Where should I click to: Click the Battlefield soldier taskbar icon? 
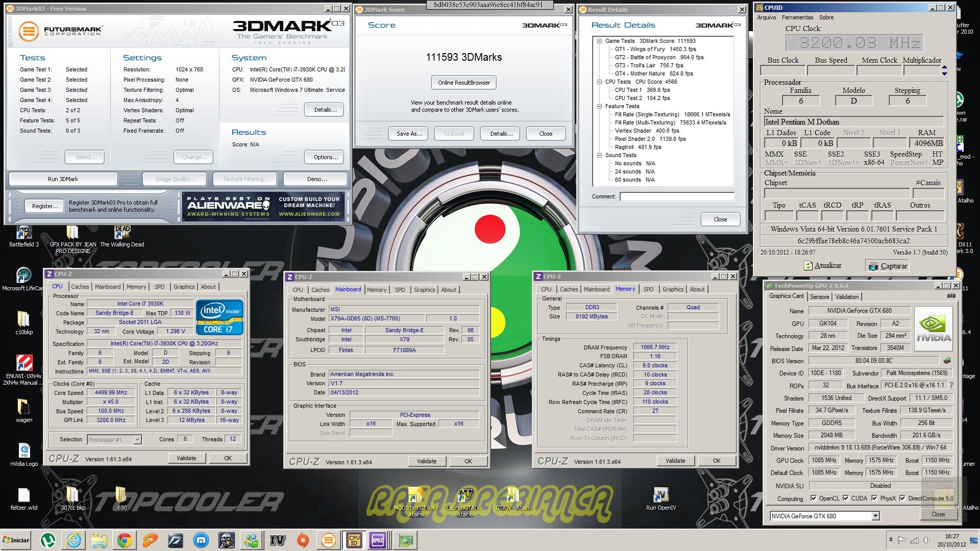(x=227, y=540)
